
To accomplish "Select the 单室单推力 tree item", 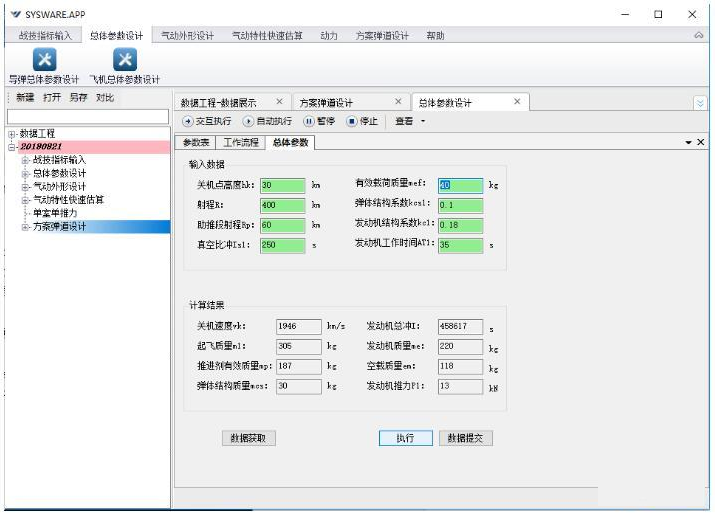I will (55, 213).
